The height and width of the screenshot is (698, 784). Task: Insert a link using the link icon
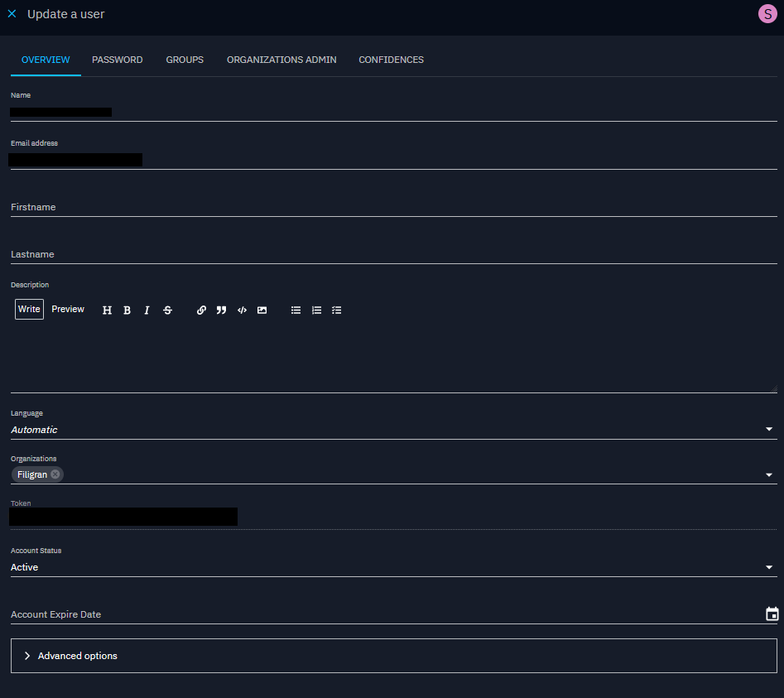201,310
